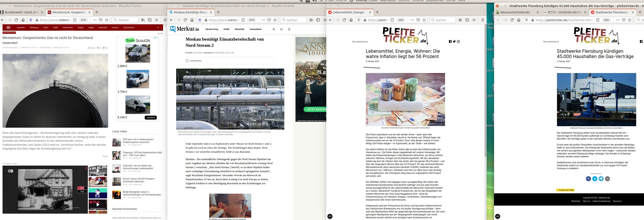Open the Merkur.de hamburger menu
644x220 pixels.
289,29
